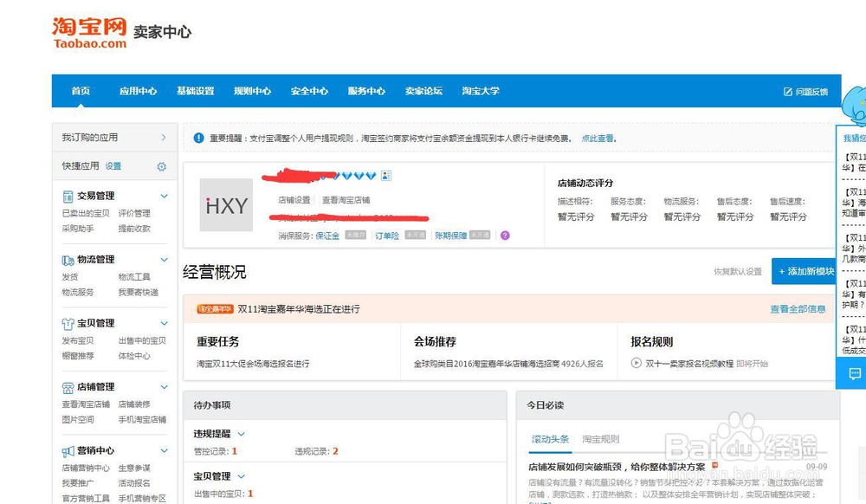Image resolution: width=866 pixels, height=504 pixels.
Task: Click the 营销中心 megaphone icon
Action: (68, 451)
